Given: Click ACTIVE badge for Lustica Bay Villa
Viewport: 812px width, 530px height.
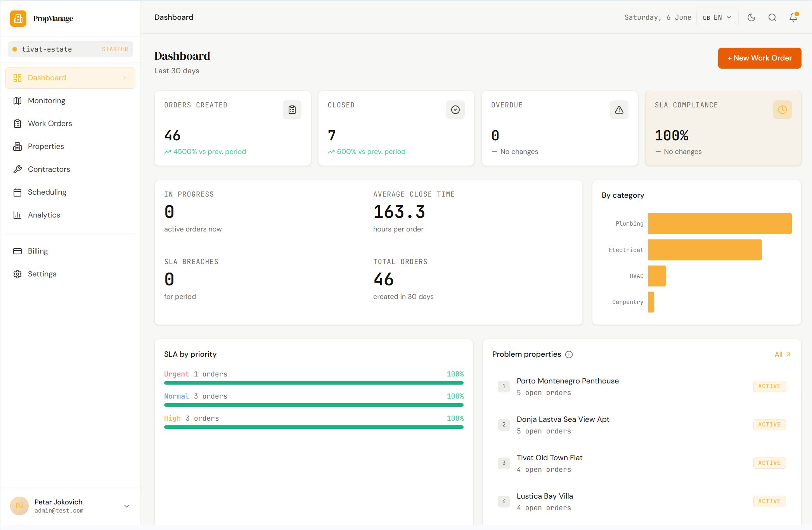Looking at the screenshot, I should coord(769,502).
